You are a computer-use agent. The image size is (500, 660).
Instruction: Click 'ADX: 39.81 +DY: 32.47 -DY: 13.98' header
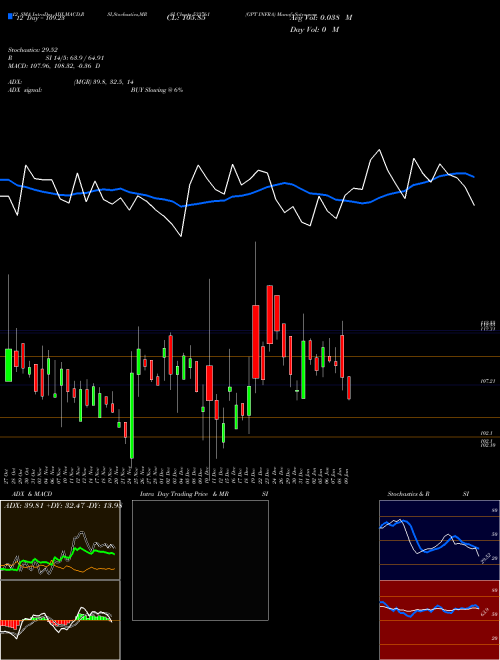(x=63, y=506)
